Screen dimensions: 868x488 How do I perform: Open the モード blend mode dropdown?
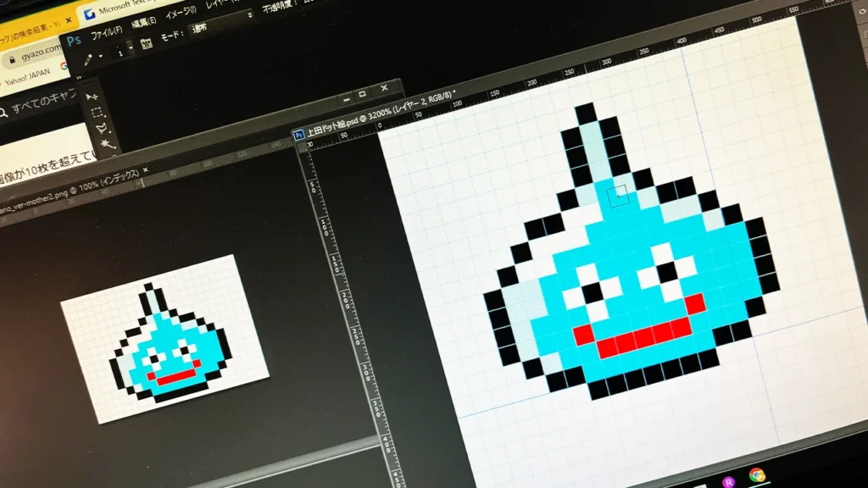(221, 23)
